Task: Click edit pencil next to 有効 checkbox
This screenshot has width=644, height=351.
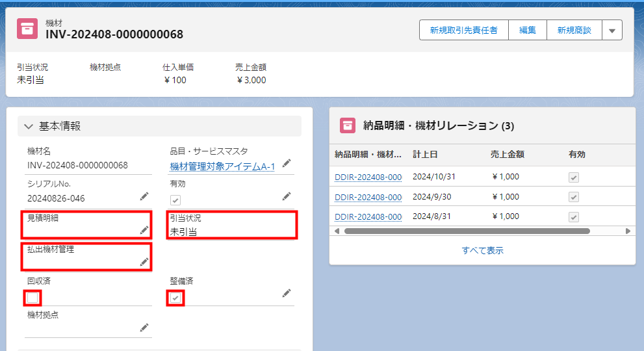Action: [287, 196]
